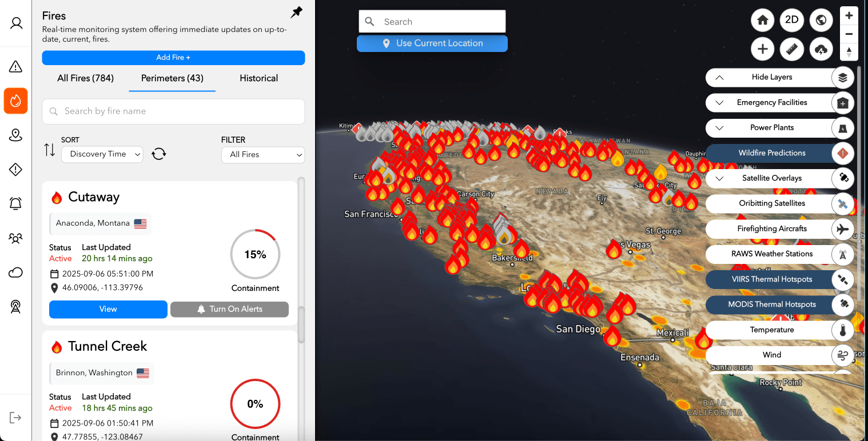Reset map view with the home icon
Screen dimensions: 868x441
[762, 21]
